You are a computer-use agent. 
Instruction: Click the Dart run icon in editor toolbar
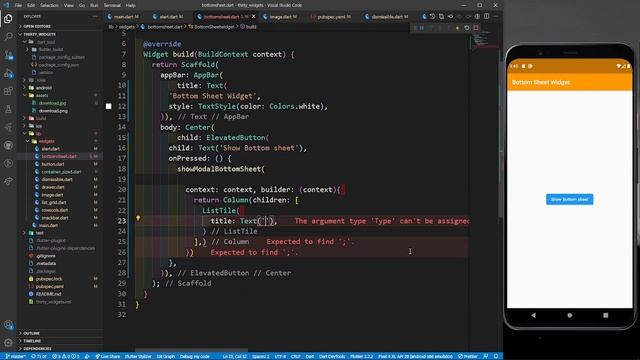tap(424, 16)
